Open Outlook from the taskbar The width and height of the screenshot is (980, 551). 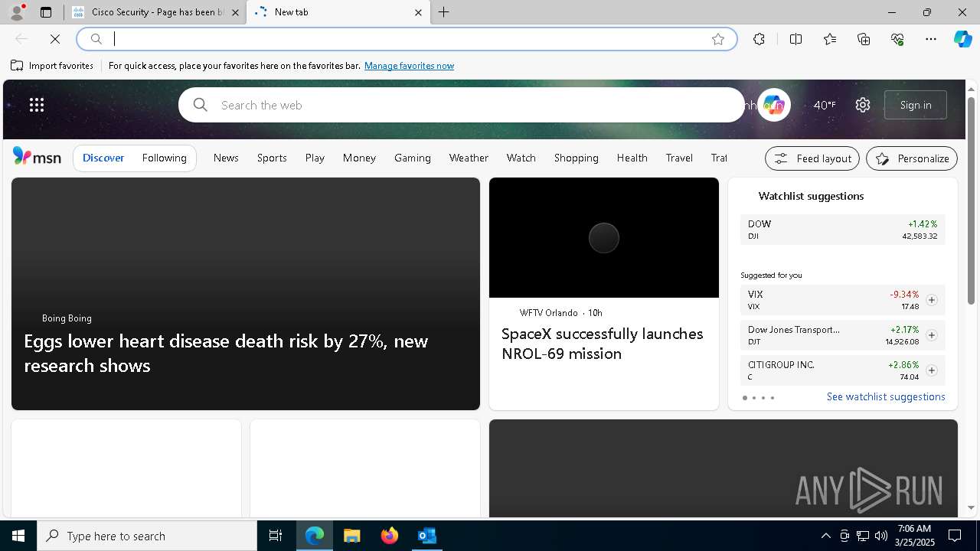point(427,536)
